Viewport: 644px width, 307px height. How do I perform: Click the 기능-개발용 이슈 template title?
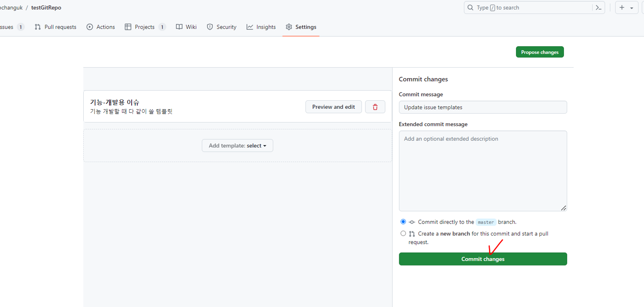[115, 102]
